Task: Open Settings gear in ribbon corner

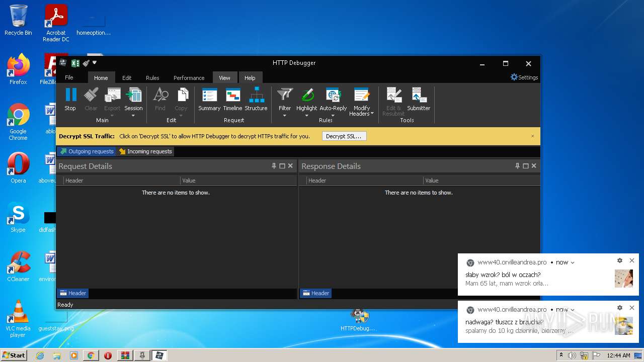Action: (x=524, y=77)
